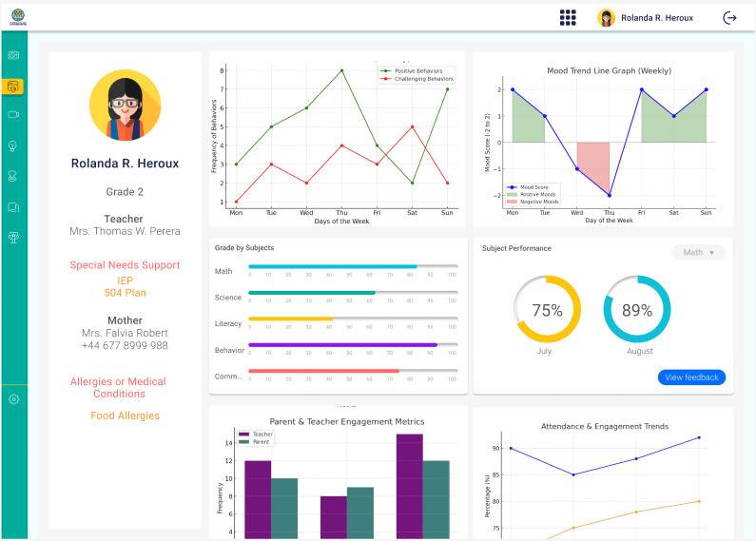The height and width of the screenshot is (541, 756).
Task: Open the top dashboard icon in sidebar
Action: point(13,55)
